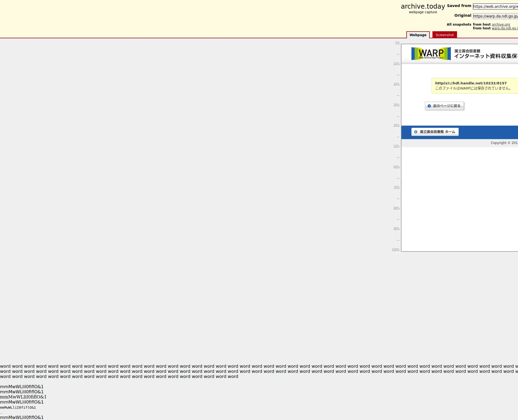Viewport: 518px width, 420px height.
Task: Select the Webpage tab
Action: click(x=418, y=35)
